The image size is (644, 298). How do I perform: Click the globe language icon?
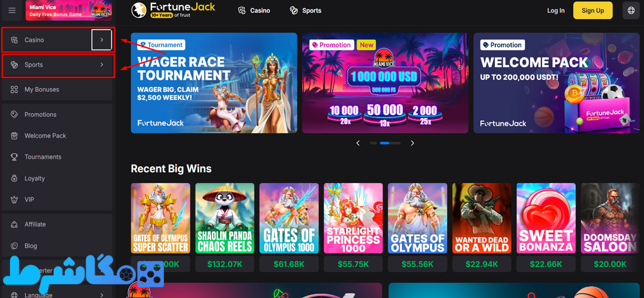tap(631, 11)
